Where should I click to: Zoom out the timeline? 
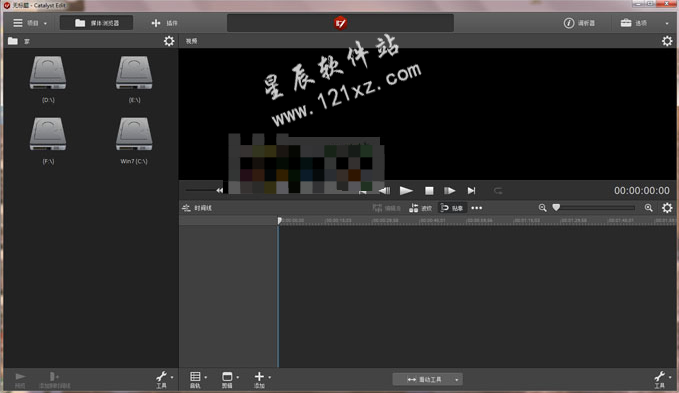coord(542,208)
